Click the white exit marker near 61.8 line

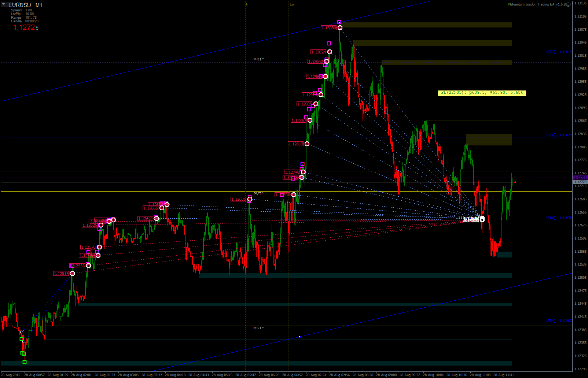(482, 220)
